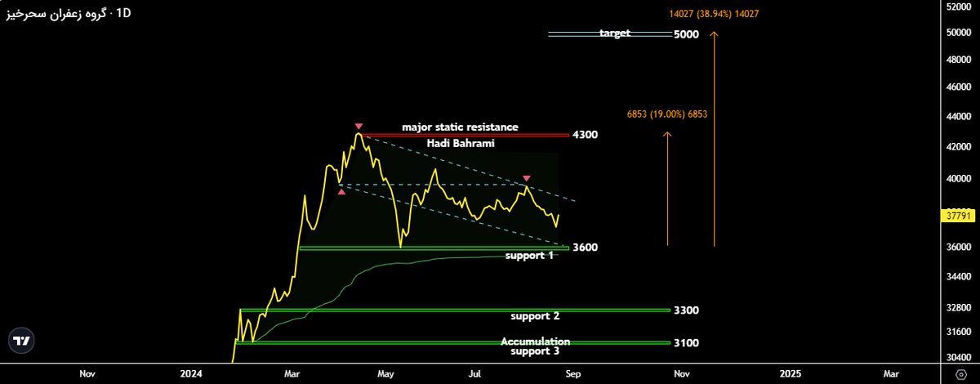Click red triangle marker at chart peak
980x384 pixels.
(359, 126)
